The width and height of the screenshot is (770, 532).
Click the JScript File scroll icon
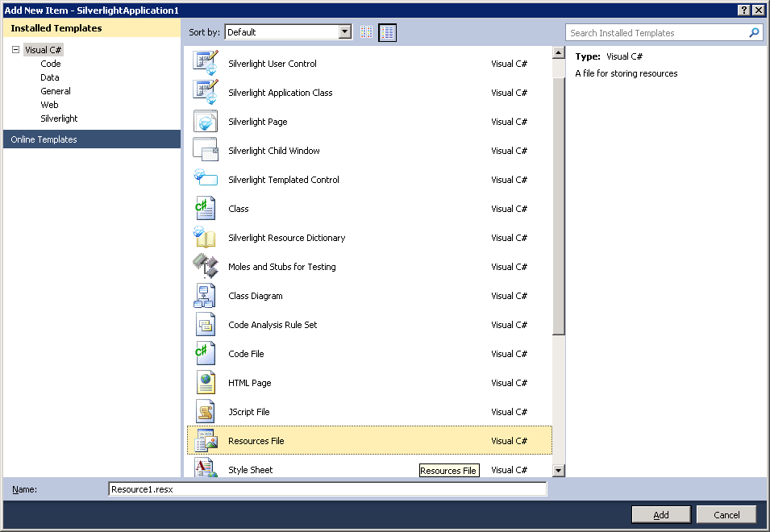206,411
